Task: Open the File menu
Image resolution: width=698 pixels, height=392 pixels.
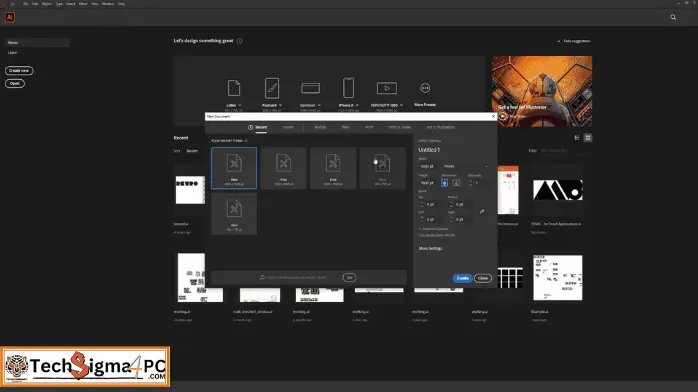Action: point(25,4)
